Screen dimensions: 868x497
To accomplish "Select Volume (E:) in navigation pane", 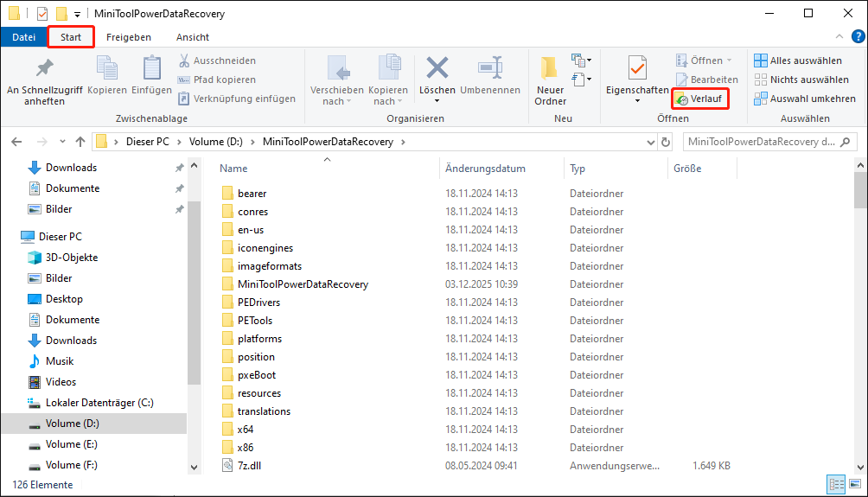I will tap(71, 444).
